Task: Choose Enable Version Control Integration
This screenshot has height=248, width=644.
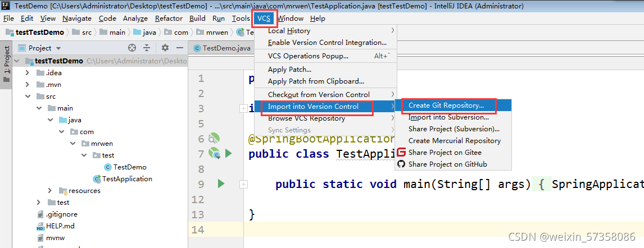Action: (x=325, y=43)
